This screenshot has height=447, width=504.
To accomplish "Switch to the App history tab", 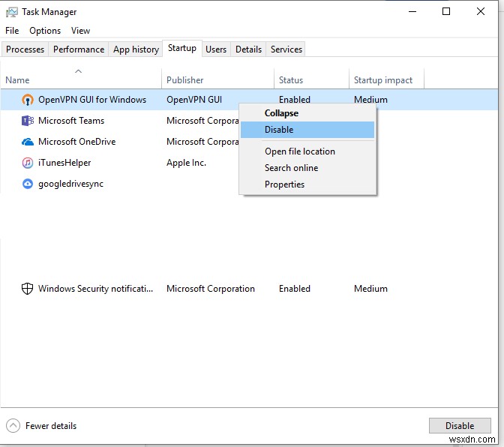I will click(136, 49).
